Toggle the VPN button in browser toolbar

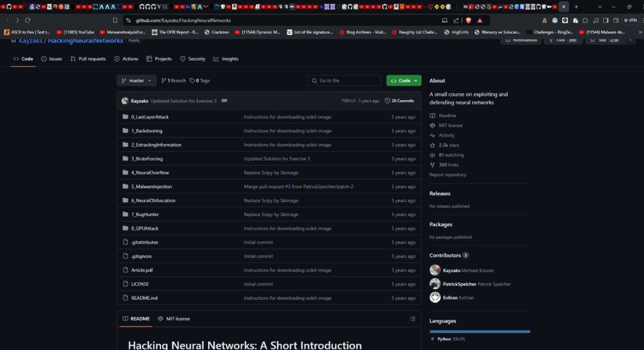pyautogui.click(x=630, y=20)
